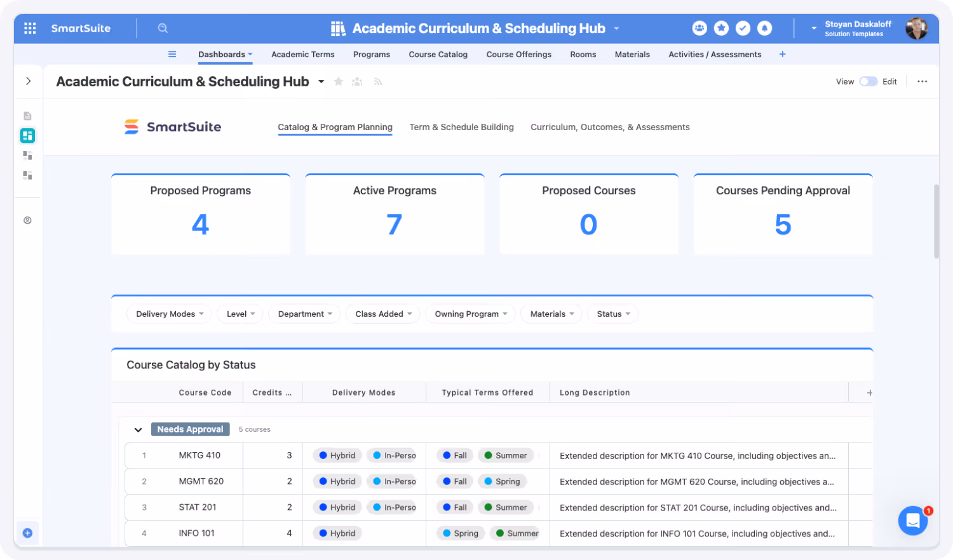Open the Delivery Modes filter dropdown
Screen dimensions: 953x560
[x=169, y=314]
